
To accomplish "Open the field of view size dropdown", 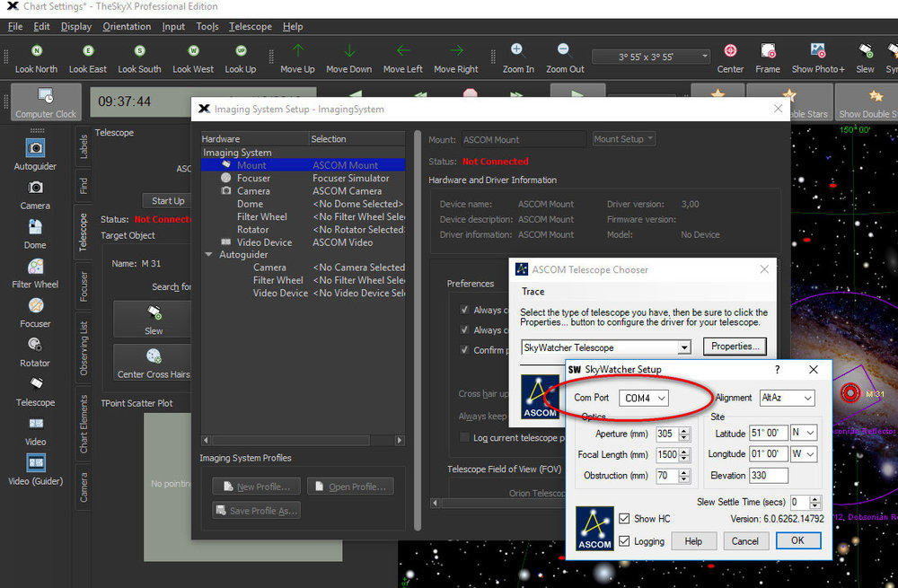I will (651, 57).
